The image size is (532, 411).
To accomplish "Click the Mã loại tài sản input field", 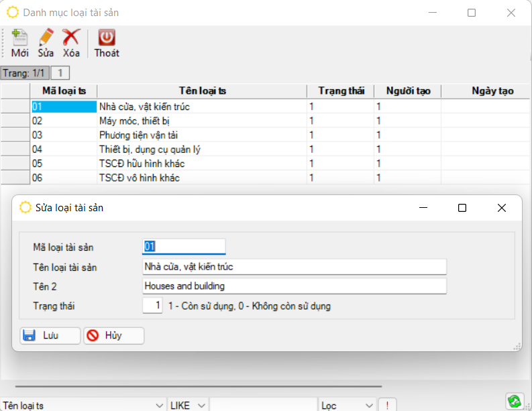I will point(184,247).
